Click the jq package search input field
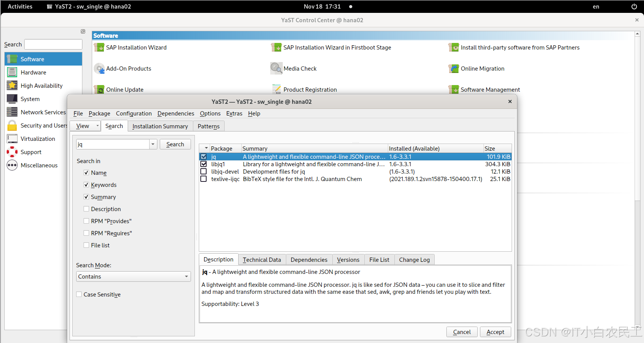The width and height of the screenshot is (644, 343). point(113,144)
